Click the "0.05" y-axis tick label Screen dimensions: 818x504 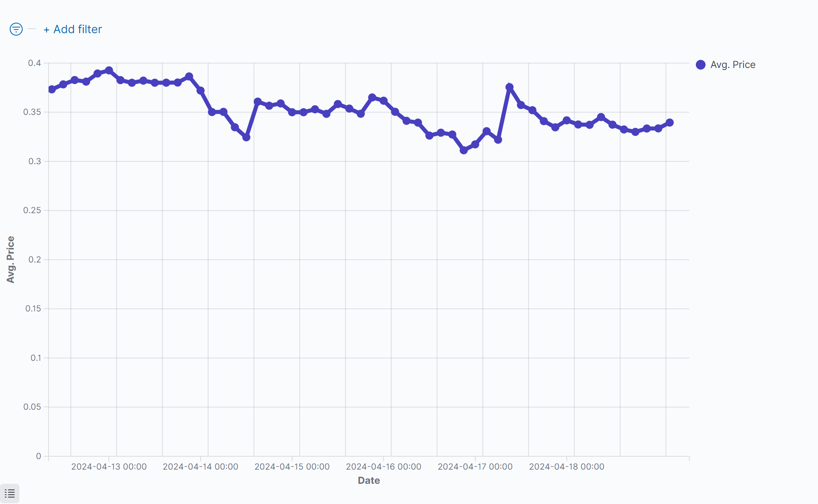[x=32, y=407]
